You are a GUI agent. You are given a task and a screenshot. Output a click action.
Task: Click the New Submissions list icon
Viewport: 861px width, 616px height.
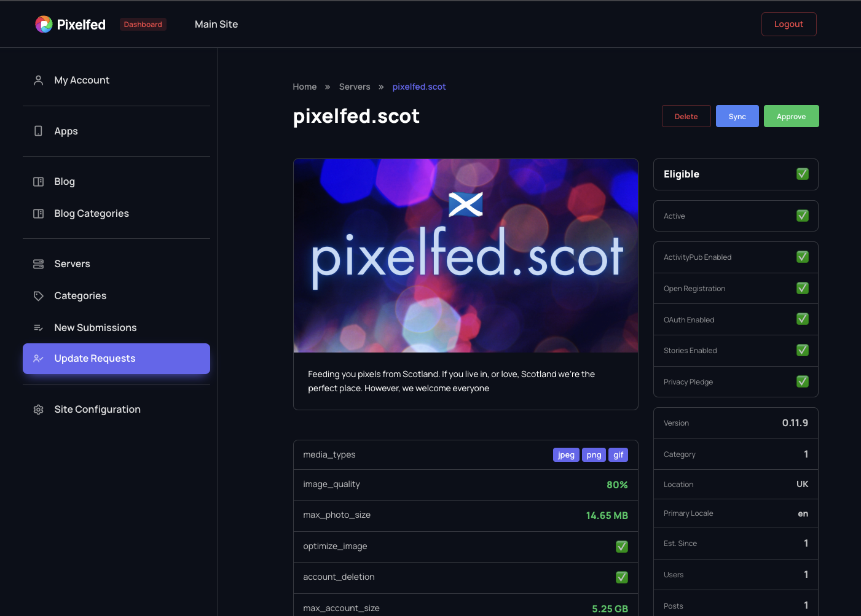[38, 328]
